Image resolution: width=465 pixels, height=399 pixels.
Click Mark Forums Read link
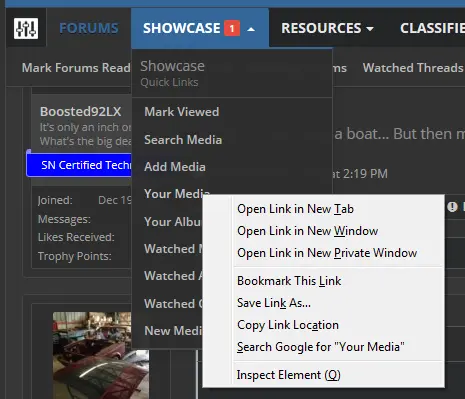[x=76, y=68]
